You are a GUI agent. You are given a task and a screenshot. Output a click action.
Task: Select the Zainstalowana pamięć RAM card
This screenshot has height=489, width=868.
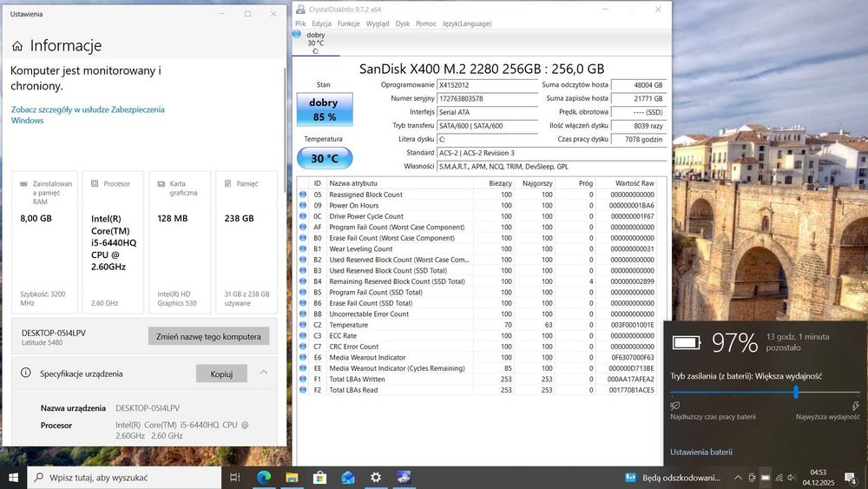pyautogui.click(x=44, y=242)
